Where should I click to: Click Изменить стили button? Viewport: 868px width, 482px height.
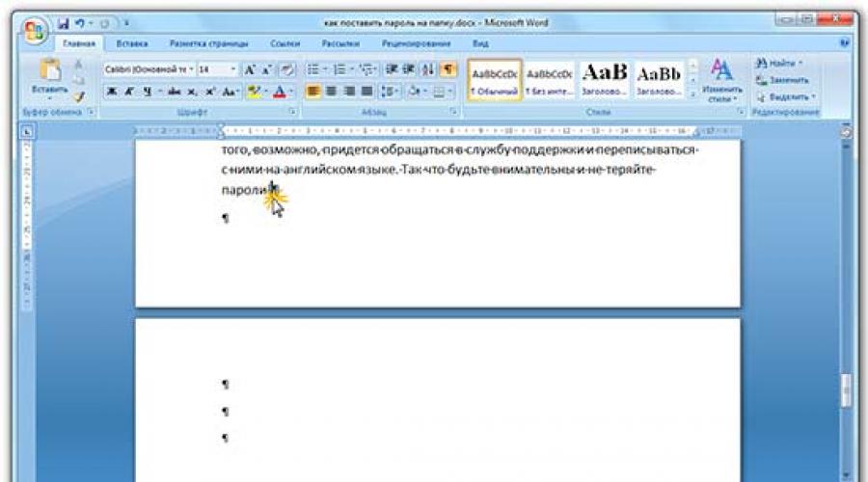tap(721, 80)
